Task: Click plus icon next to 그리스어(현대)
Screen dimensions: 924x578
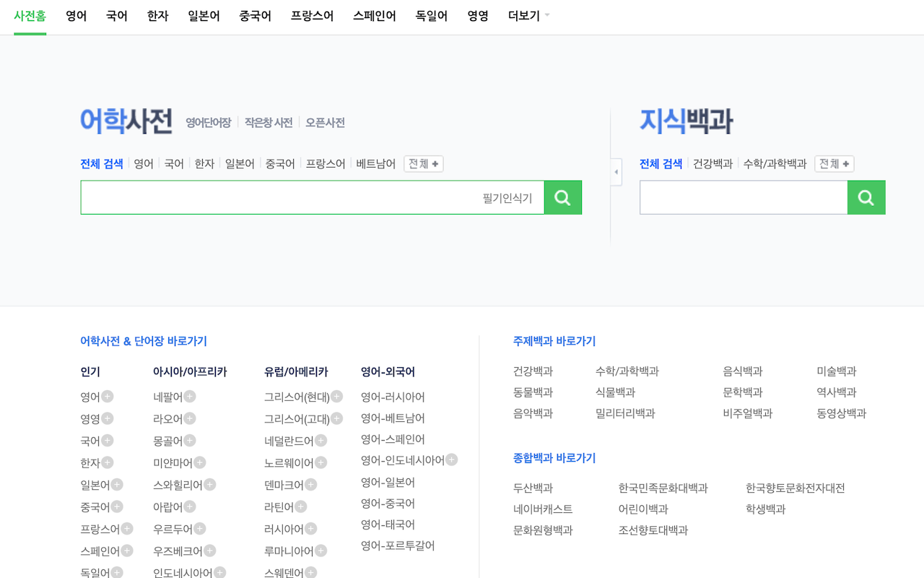Action: pos(337,396)
